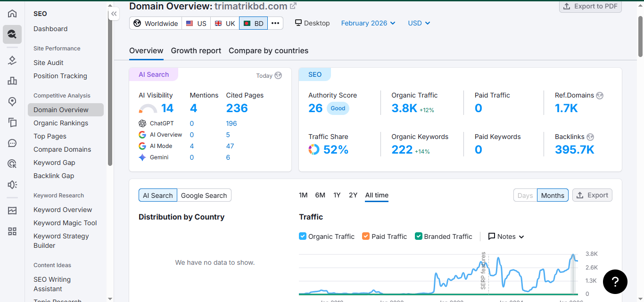
Task: Click the Traffic Share donut chart icon
Action: click(x=314, y=150)
